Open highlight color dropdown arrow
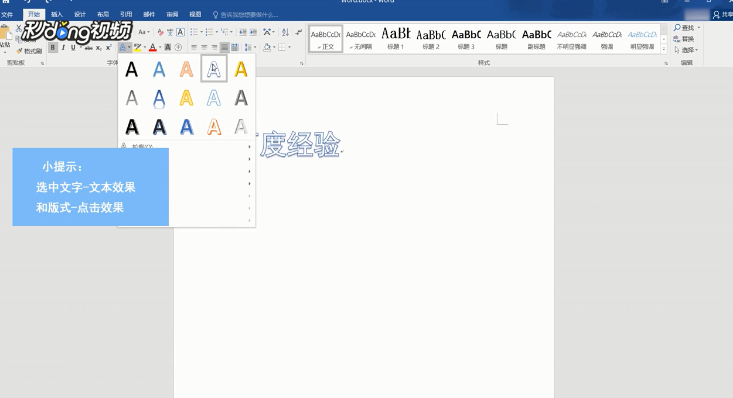This screenshot has width=733, height=398. 145,47
